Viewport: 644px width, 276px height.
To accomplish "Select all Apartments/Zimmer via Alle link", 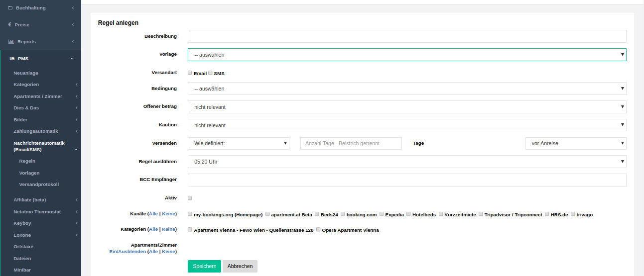I will pos(153,252).
